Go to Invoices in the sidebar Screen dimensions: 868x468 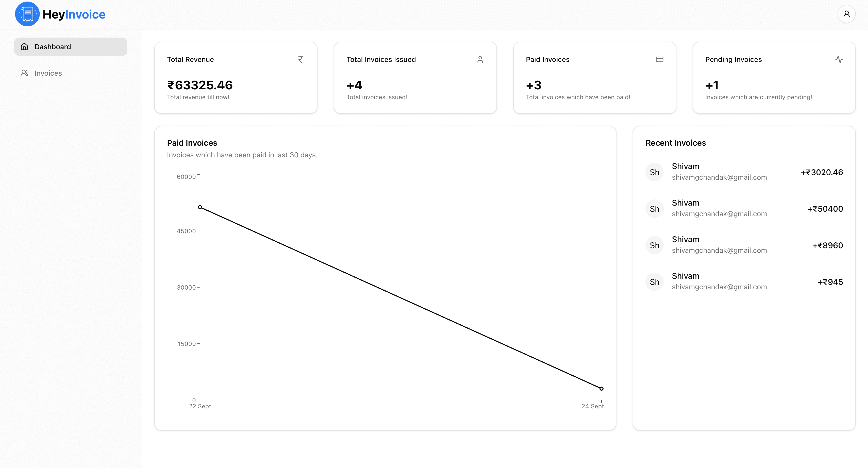click(x=48, y=73)
